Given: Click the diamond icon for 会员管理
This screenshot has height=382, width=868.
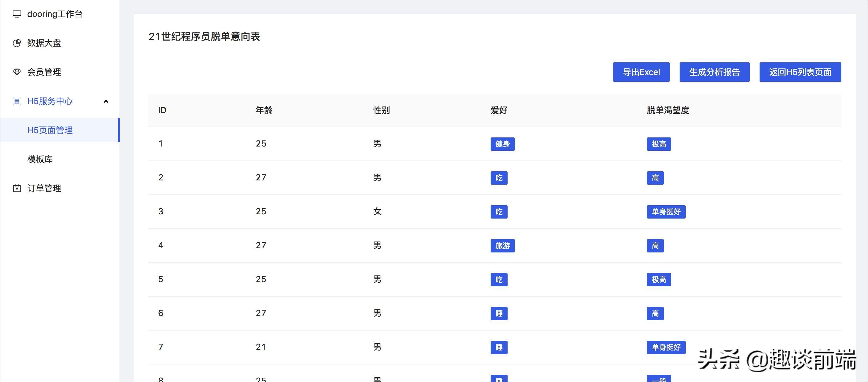Looking at the screenshot, I should pos(17,72).
